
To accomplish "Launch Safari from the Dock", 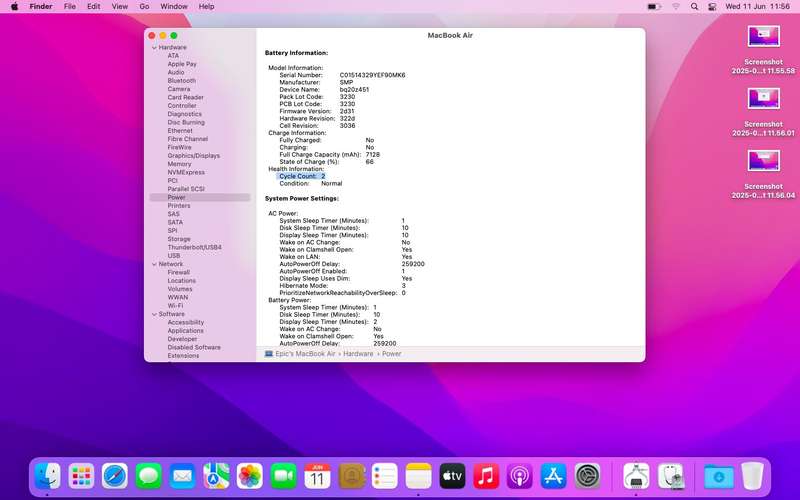I will 115,477.
